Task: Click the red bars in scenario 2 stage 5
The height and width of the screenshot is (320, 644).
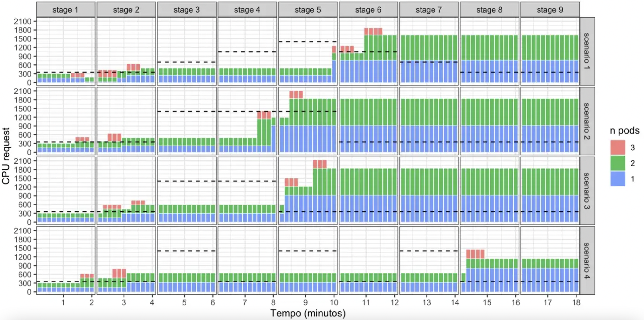Action: point(296,95)
